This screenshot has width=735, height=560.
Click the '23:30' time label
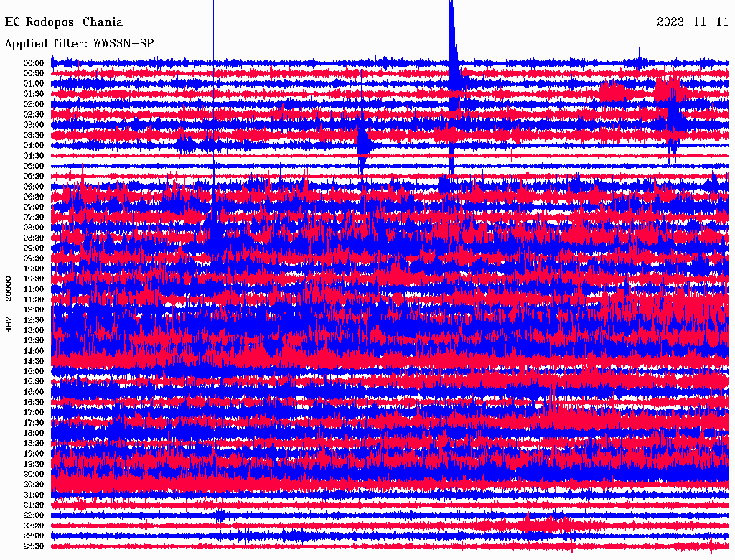pyautogui.click(x=34, y=546)
